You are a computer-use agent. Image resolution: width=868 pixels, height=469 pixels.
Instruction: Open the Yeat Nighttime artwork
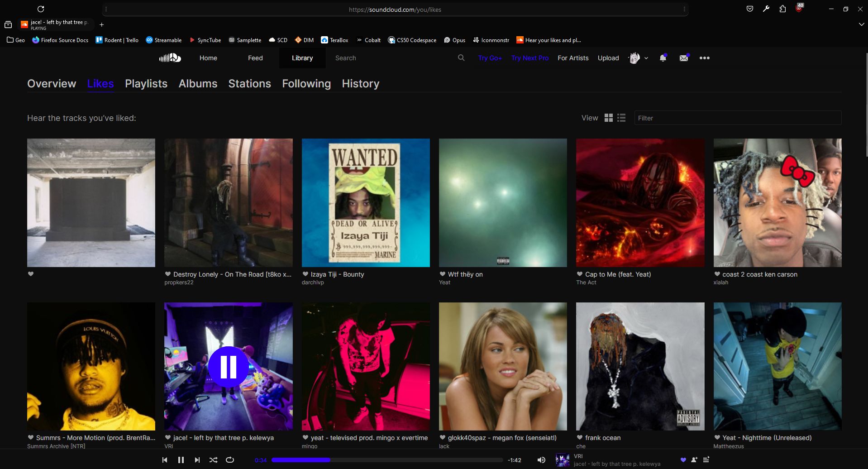tap(777, 366)
